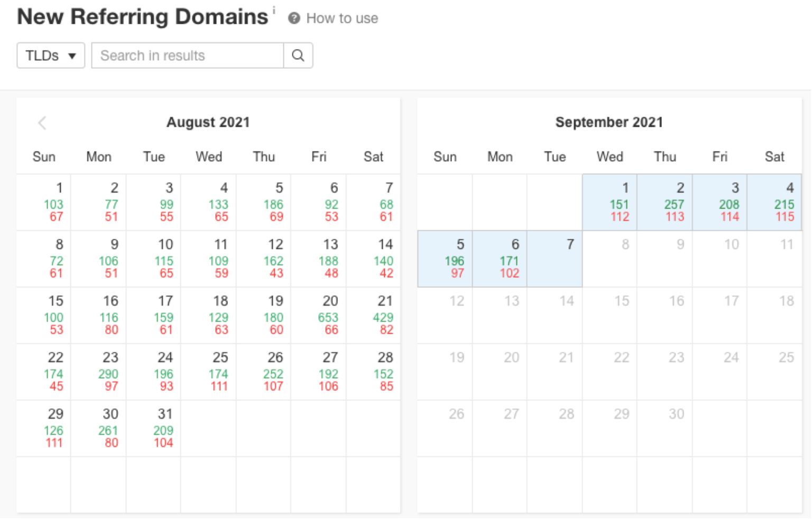Click September 2 with 257 new domains
This screenshot has width=812, height=524.
click(665, 202)
